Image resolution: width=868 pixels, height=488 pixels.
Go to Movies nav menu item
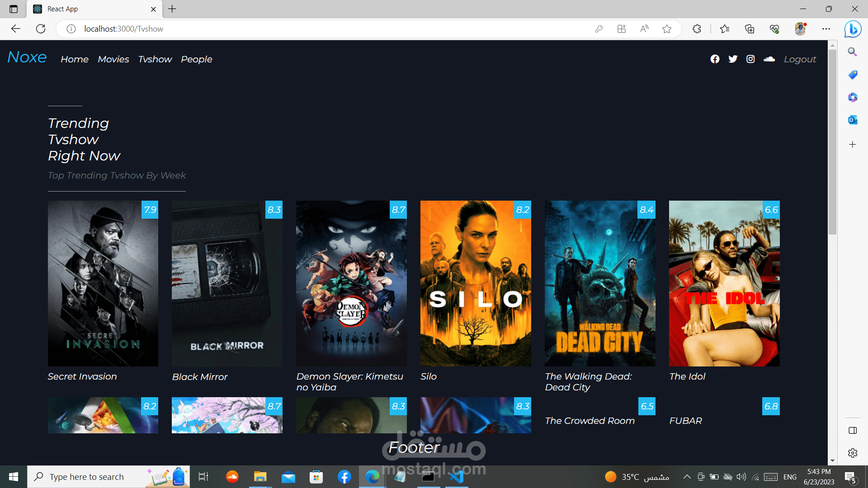pos(113,59)
